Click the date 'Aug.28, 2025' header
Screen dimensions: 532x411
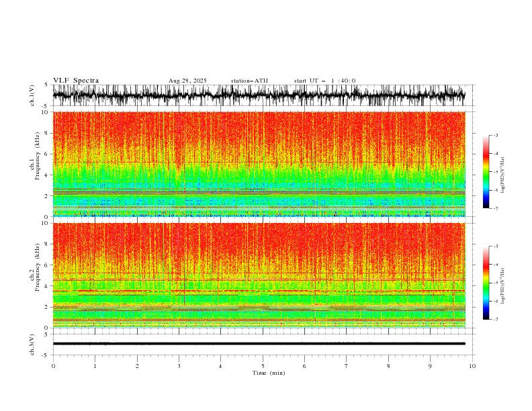click(x=187, y=81)
